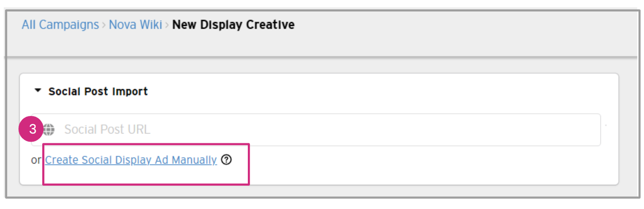Viewport: 644px width, 209px height.
Task: Click the Social Post Import heading
Action: (98, 91)
